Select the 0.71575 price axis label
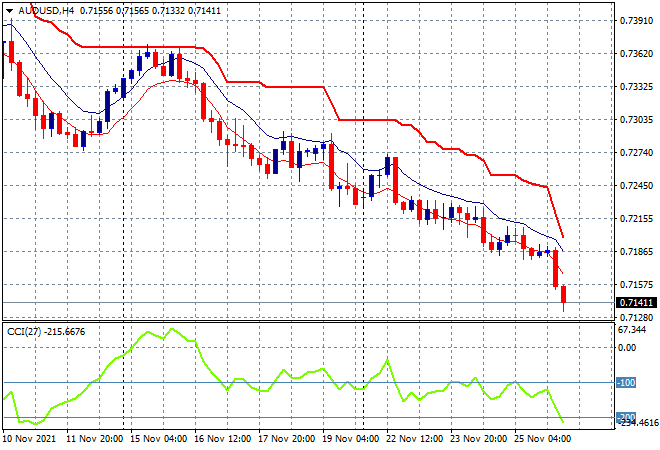 637,285
